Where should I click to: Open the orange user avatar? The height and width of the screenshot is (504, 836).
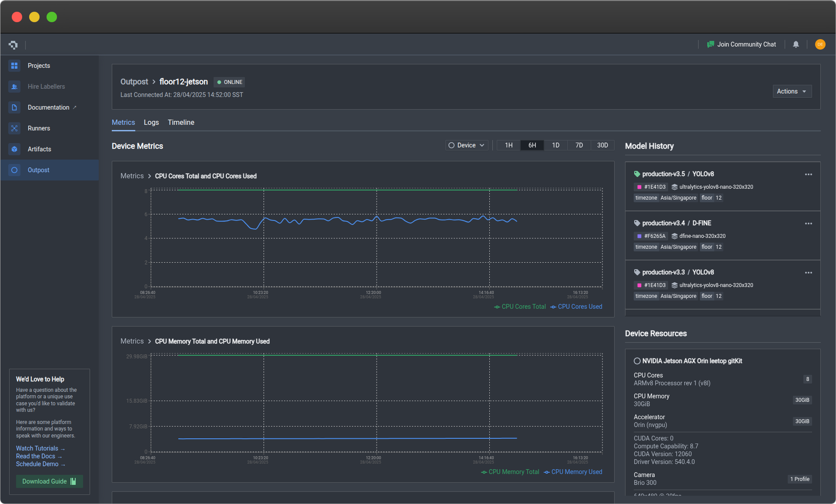point(820,44)
